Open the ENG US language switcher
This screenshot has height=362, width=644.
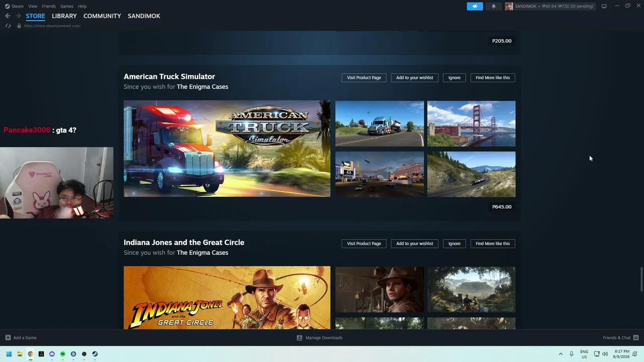(x=584, y=354)
